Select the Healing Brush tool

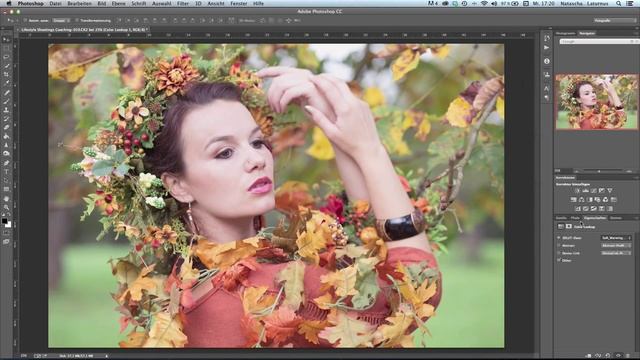pyautogui.click(x=6, y=93)
